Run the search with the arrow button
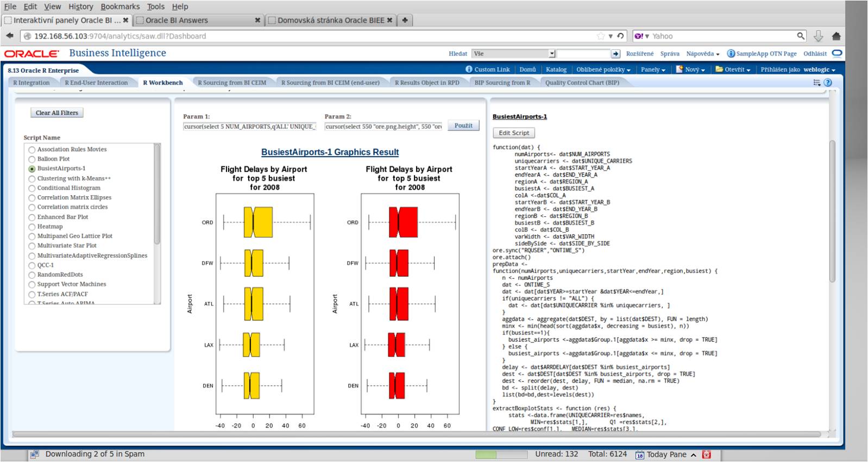868x462 pixels. click(x=615, y=54)
